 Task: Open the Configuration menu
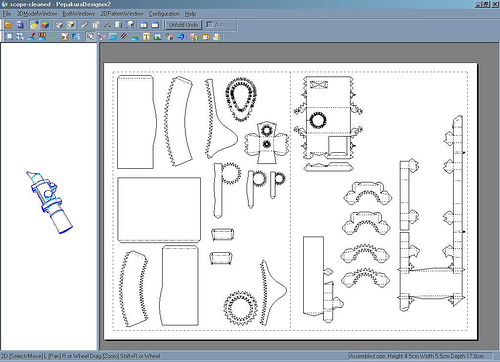click(x=164, y=14)
